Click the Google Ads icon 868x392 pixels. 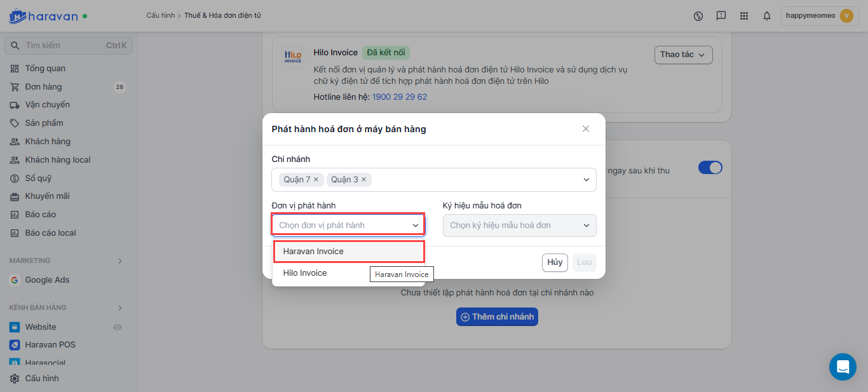15,280
